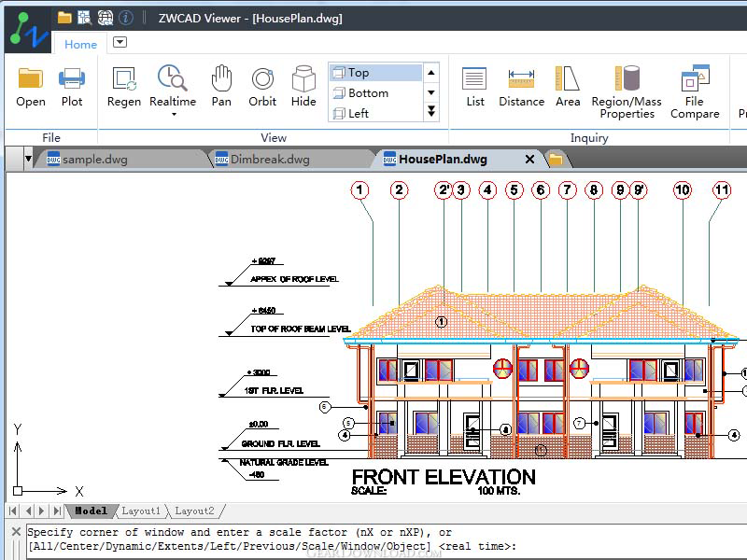This screenshot has height=560, width=747.
Task: Go to previous layout tab arrow
Action: 28,511
